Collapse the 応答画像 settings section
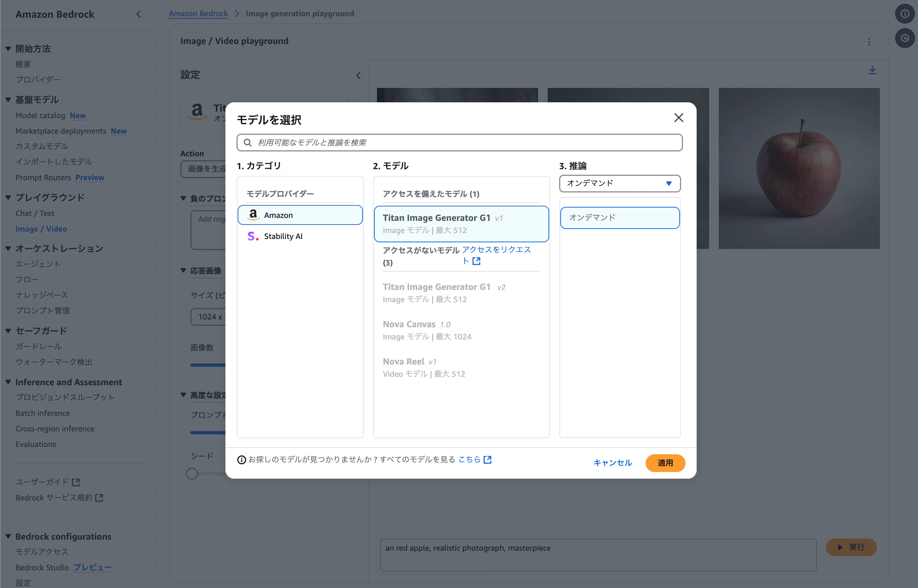The image size is (918, 588). pyautogui.click(x=183, y=271)
